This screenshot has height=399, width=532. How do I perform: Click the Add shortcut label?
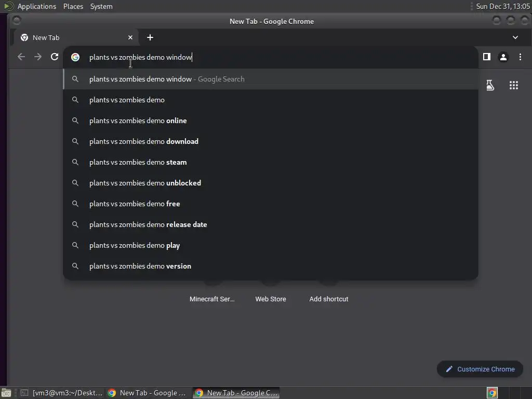click(x=329, y=299)
